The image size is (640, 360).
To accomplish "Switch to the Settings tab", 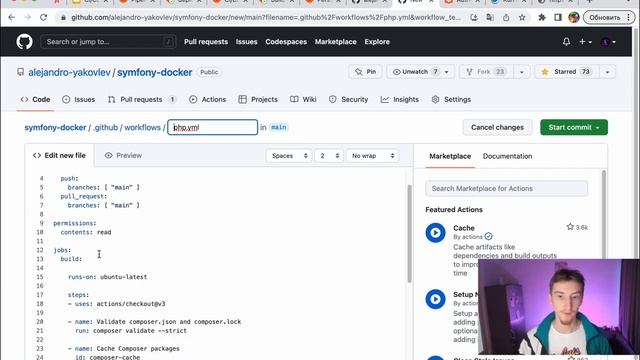I will coord(451,100).
